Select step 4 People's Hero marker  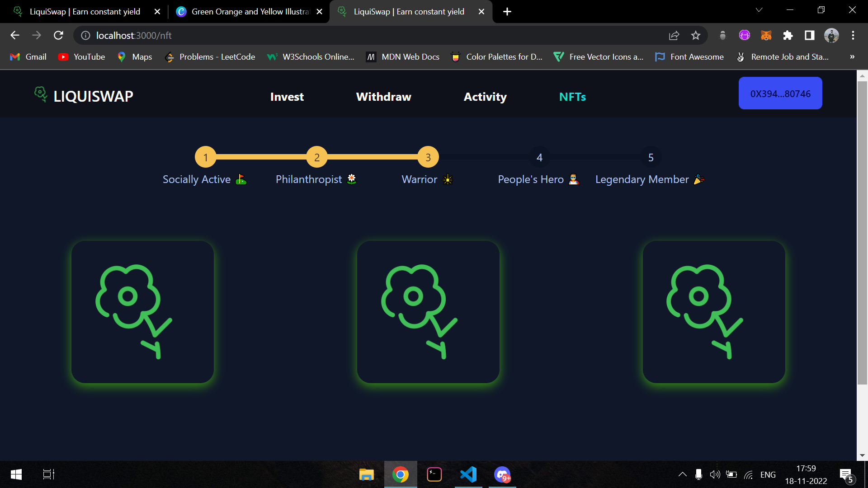(x=539, y=157)
